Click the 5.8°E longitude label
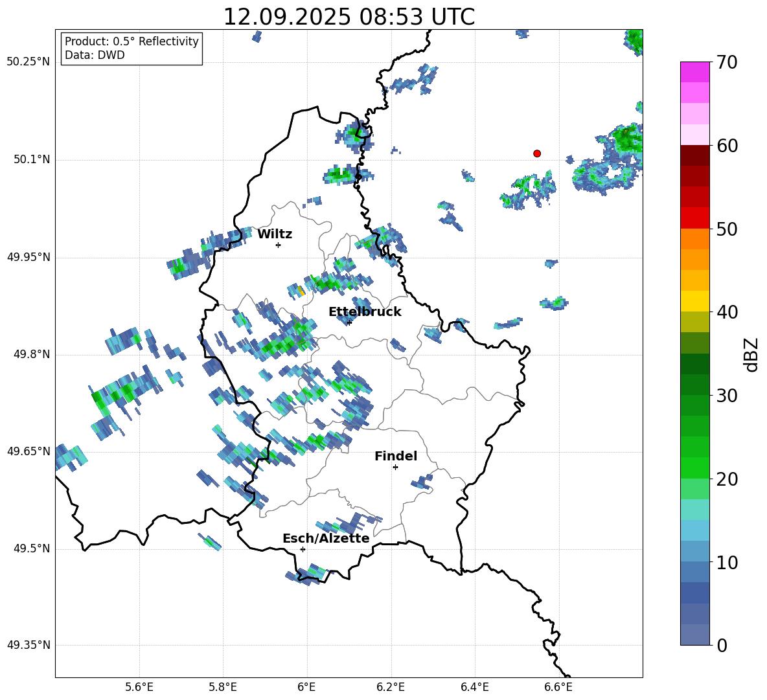The width and height of the screenshot is (767, 700). point(223,687)
